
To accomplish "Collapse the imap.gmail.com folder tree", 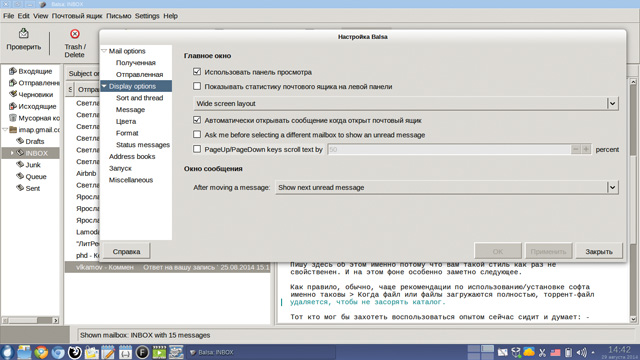I will 5,130.
